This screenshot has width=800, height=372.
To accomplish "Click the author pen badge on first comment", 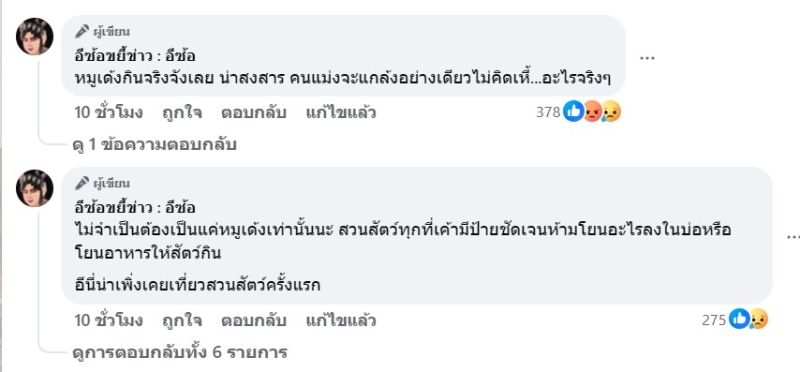I will (82, 32).
